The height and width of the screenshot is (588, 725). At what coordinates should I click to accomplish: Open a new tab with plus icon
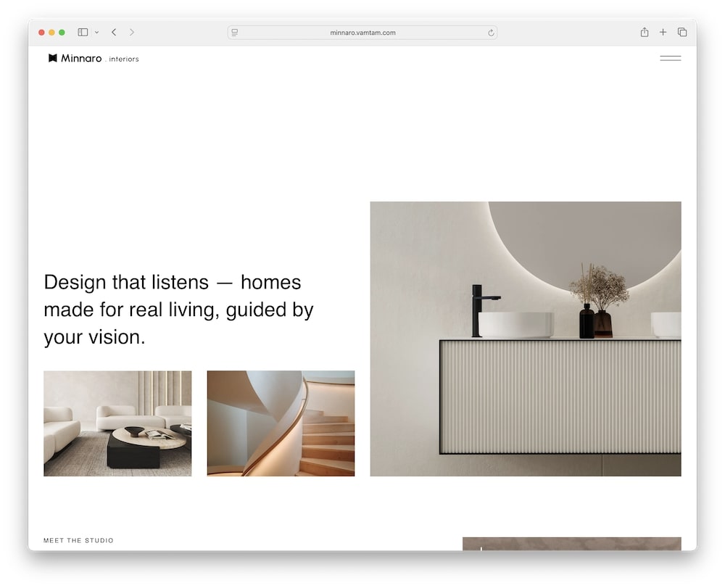tap(663, 32)
